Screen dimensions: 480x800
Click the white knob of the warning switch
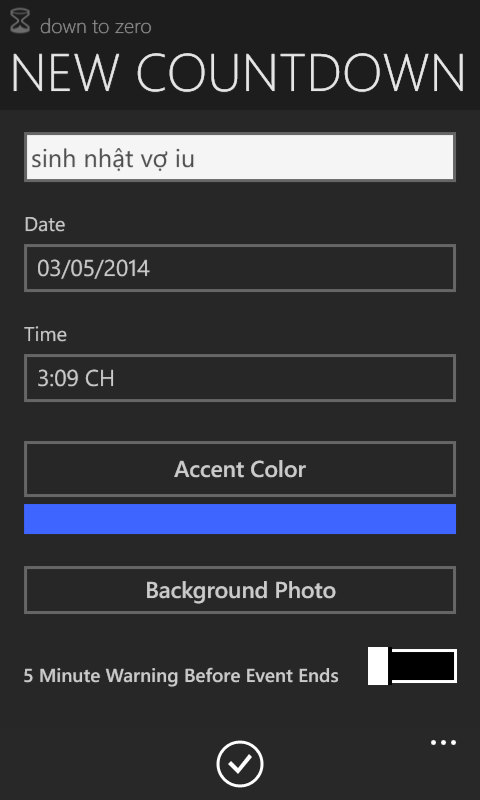(x=378, y=666)
